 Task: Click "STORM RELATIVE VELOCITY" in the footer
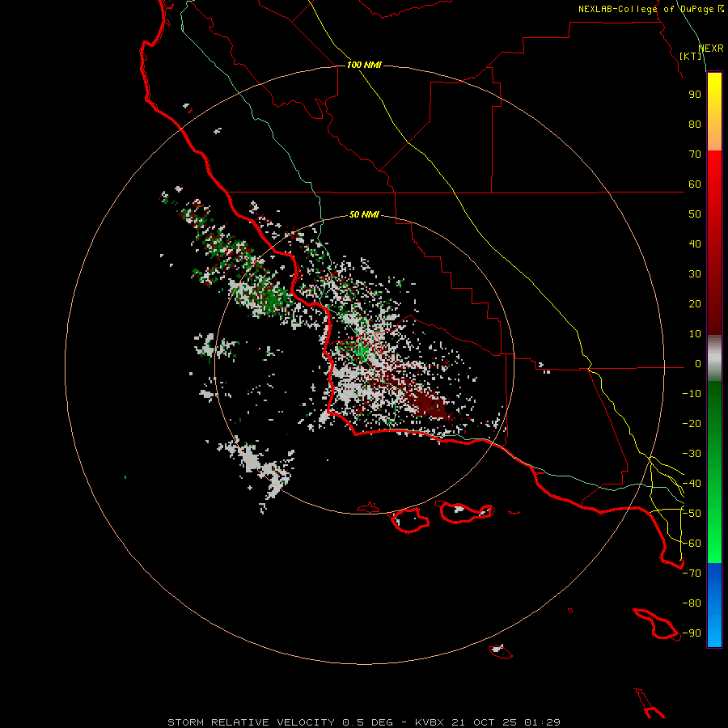pos(252,722)
